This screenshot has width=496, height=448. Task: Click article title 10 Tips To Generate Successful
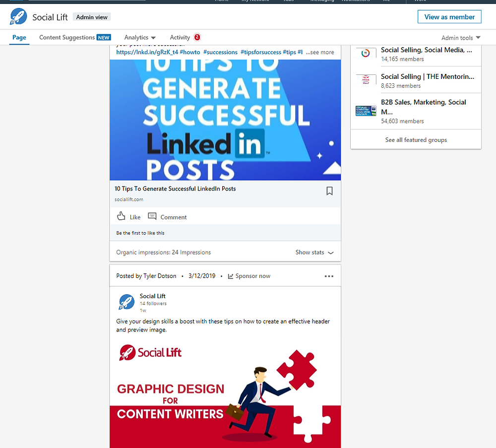(175, 189)
